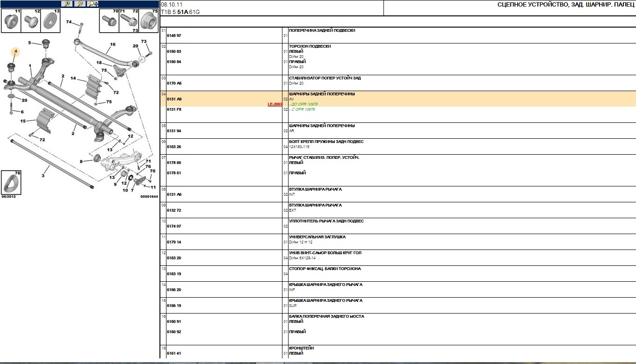This screenshot has height=364, width=636.
Task: Click the zoom in magnifier icon
Action: (x=67, y=4)
